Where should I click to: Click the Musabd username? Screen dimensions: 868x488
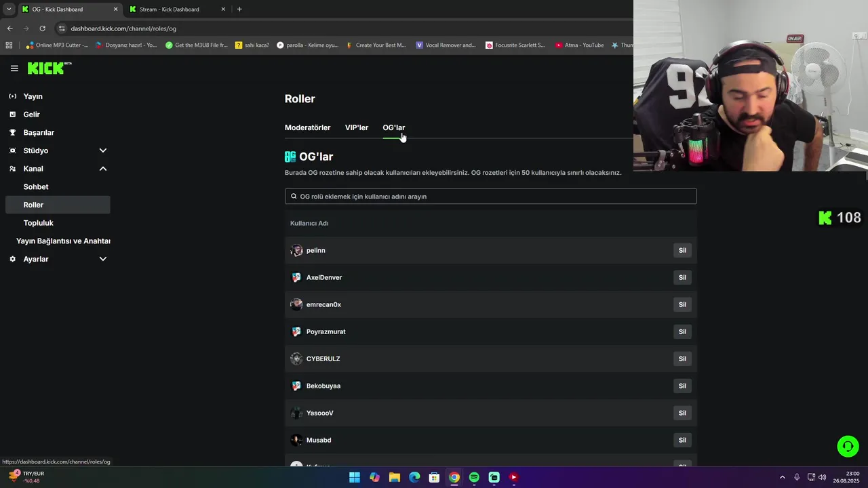[x=319, y=440]
